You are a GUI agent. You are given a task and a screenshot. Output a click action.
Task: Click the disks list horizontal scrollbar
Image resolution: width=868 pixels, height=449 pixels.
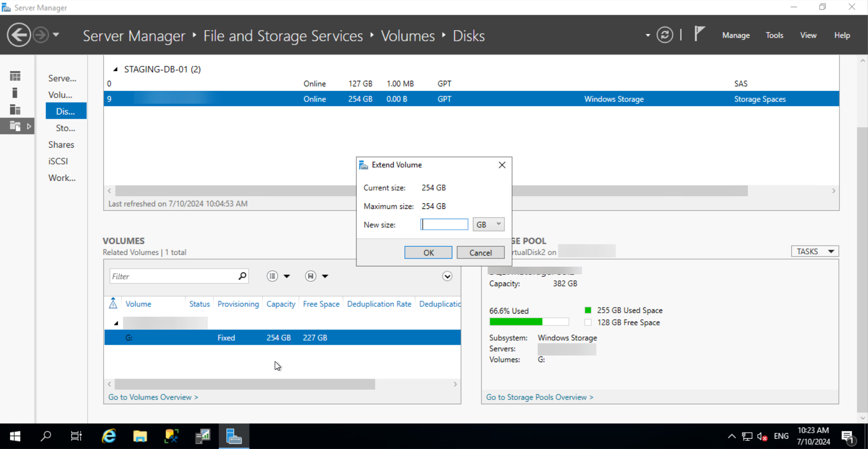431,191
